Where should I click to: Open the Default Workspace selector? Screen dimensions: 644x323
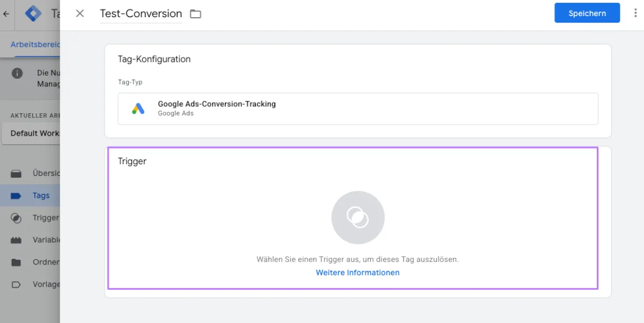click(x=31, y=133)
